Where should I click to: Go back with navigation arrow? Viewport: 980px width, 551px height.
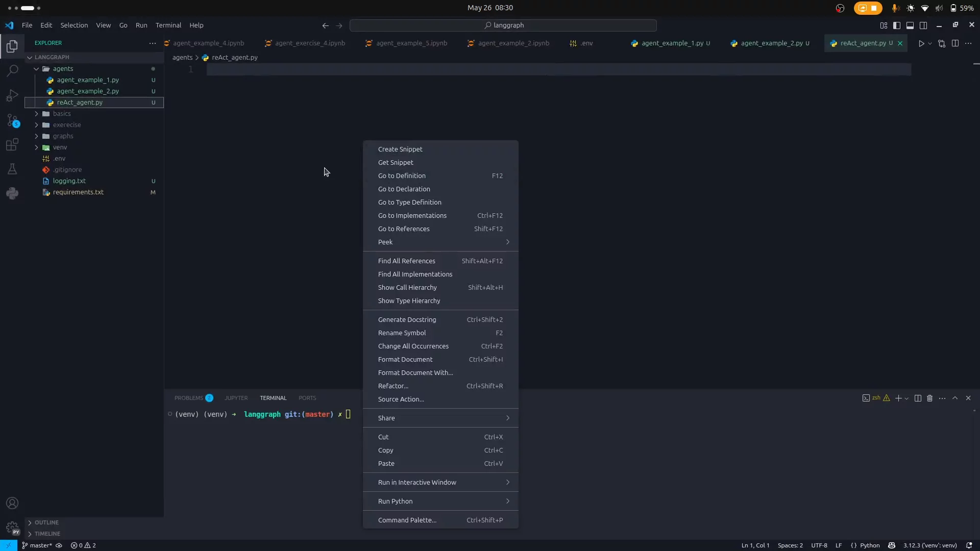[x=325, y=26]
